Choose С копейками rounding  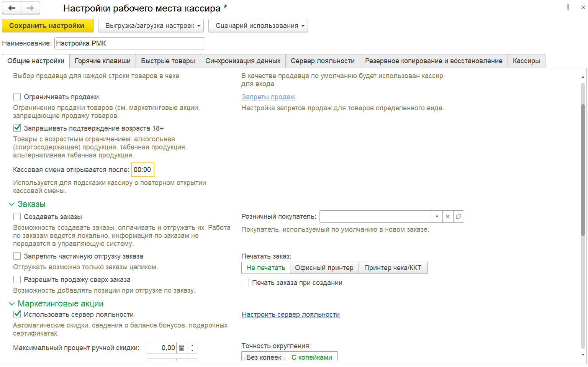312,357
